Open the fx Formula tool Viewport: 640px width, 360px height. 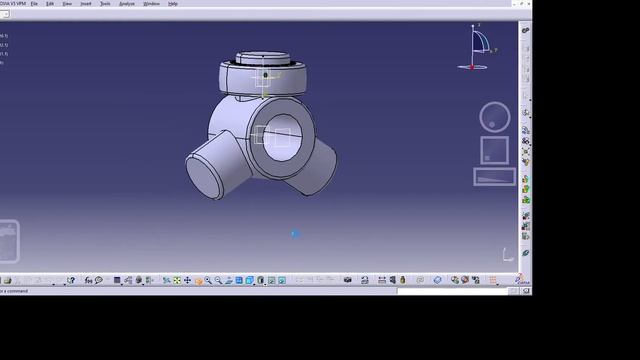click(88, 280)
